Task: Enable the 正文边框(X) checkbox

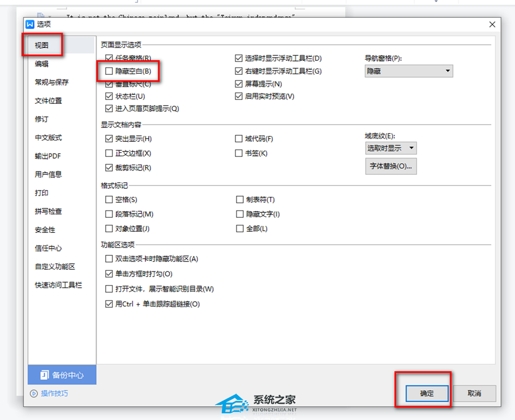Action: [108, 153]
